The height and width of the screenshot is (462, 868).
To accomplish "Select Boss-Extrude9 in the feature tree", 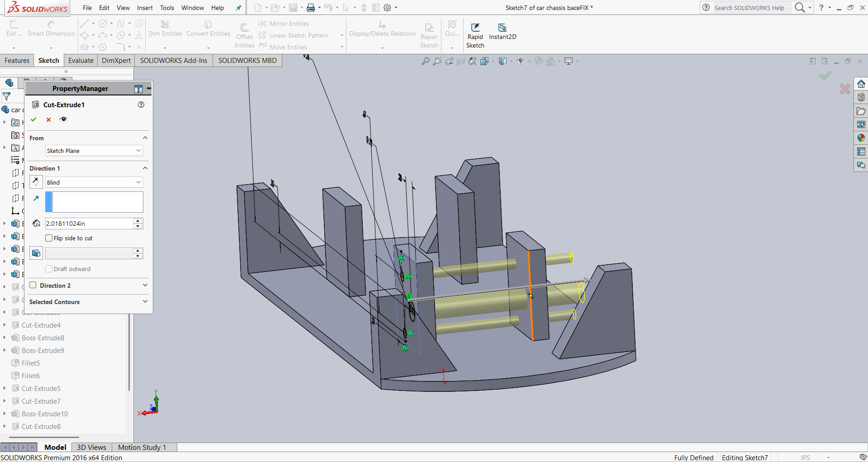I will (x=43, y=350).
